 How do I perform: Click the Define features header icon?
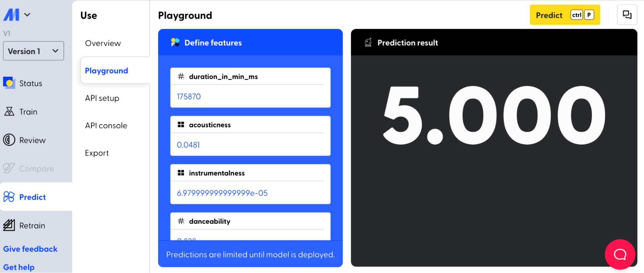pos(175,42)
